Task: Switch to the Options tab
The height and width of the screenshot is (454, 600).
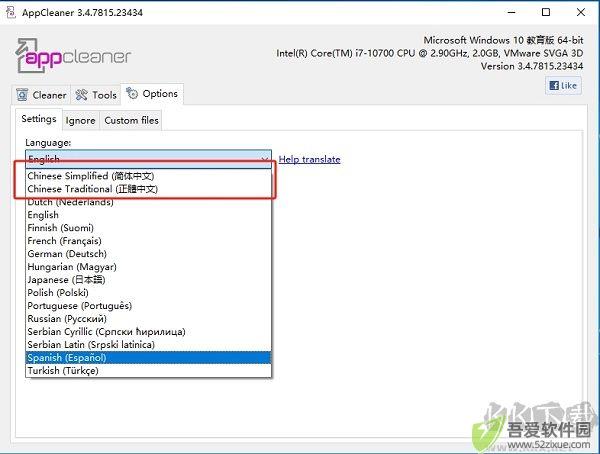Action: point(152,94)
